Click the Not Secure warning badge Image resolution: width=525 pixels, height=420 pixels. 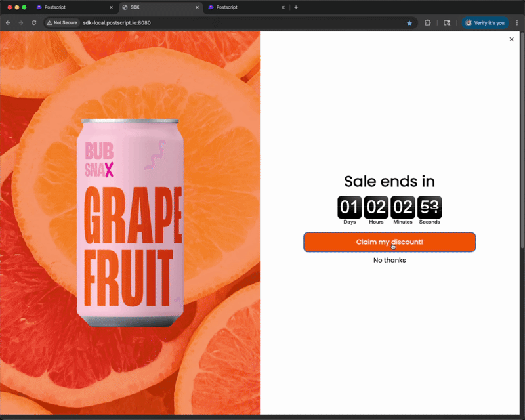tap(62, 23)
